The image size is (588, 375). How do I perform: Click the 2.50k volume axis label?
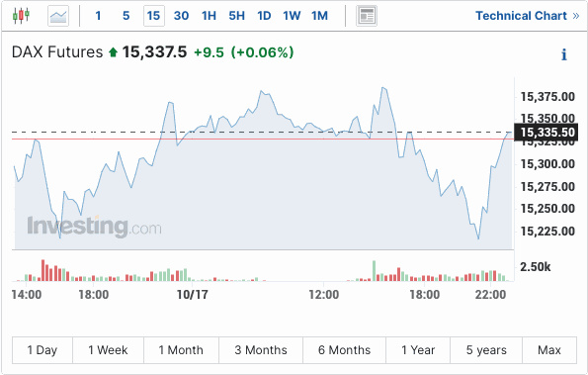coord(535,267)
